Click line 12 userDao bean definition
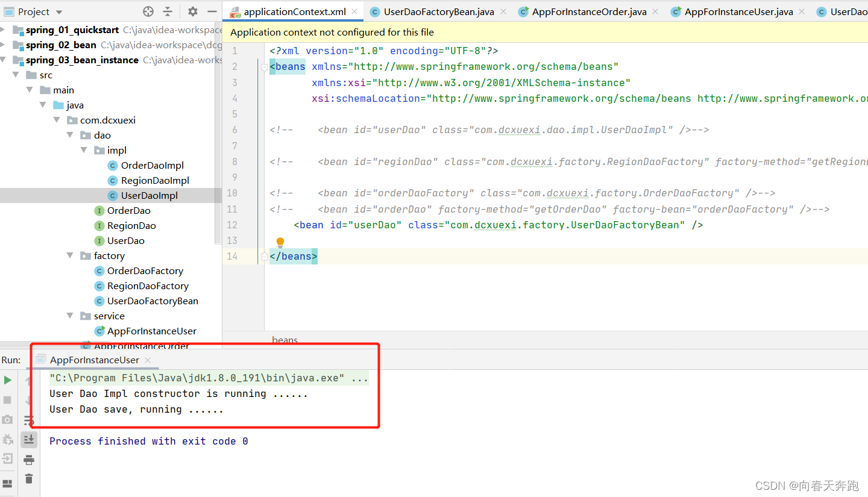The image size is (868, 497). 498,225
